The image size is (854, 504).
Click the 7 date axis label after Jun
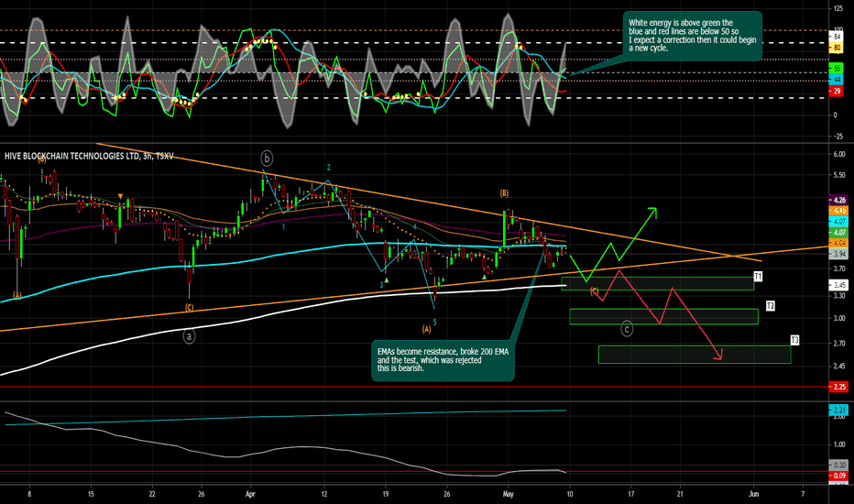[x=803, y=494]
